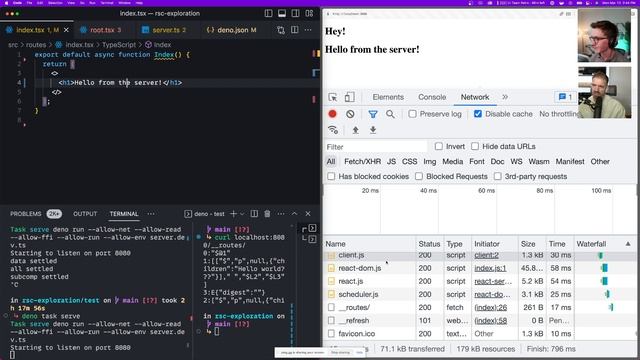Click Open Changes icon in editor toolbar
640x360 pixels.
click(x=281, y=30)
